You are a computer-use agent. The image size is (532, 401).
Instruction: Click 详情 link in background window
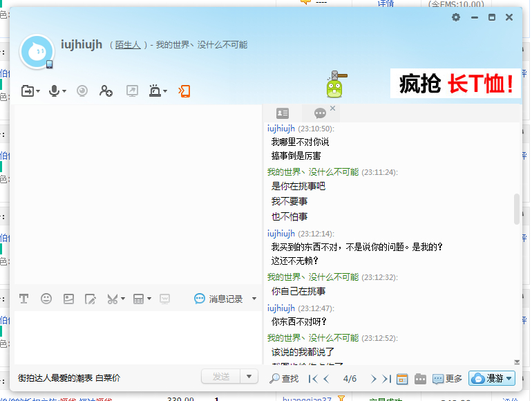386,3
